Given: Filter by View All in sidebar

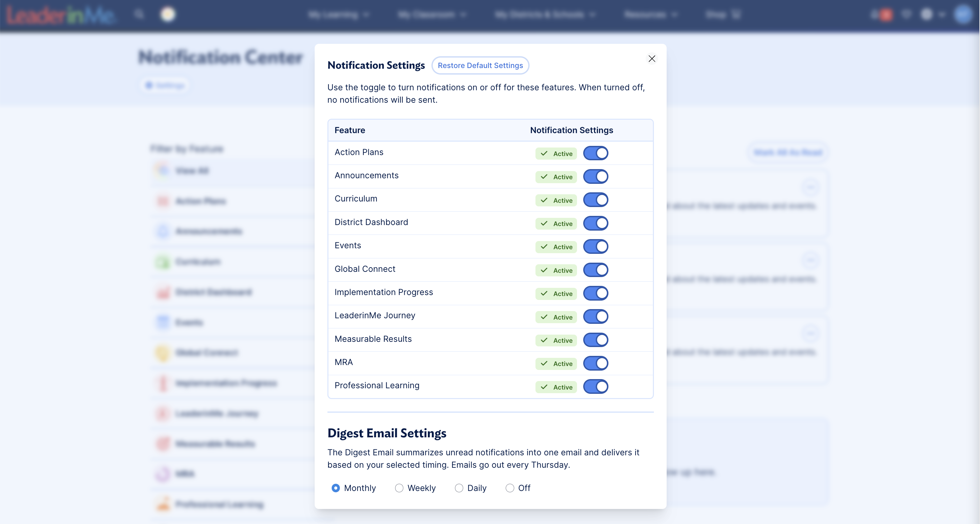Looking at the screenshot, I should coord(232,171).
